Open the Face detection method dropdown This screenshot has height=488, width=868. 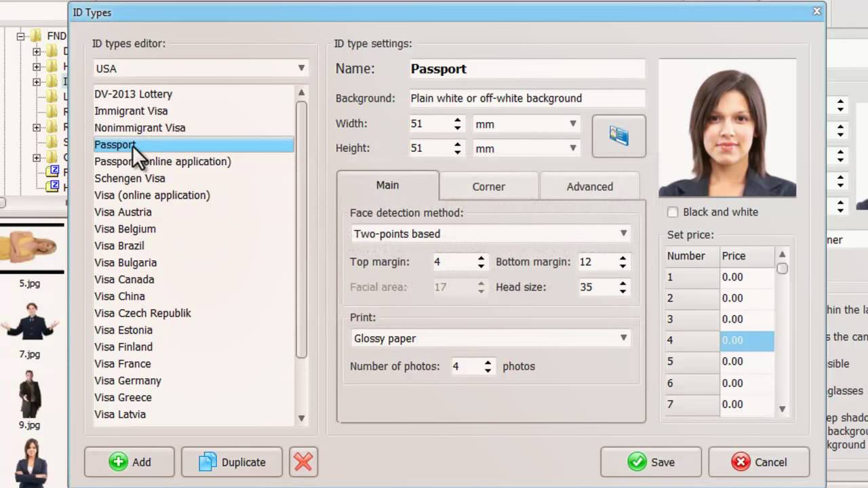pos(490,234)
